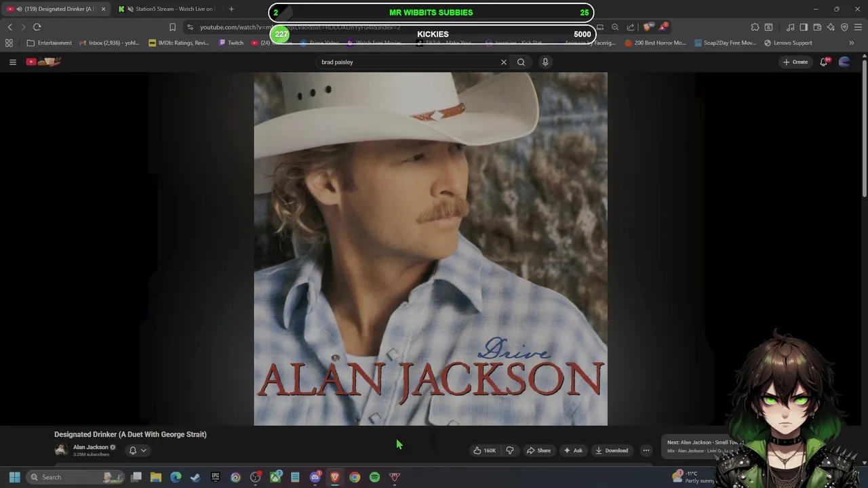868x488 pixels.
Task: Open the Entertainment bookmarks folder
Action: [49, 43]
